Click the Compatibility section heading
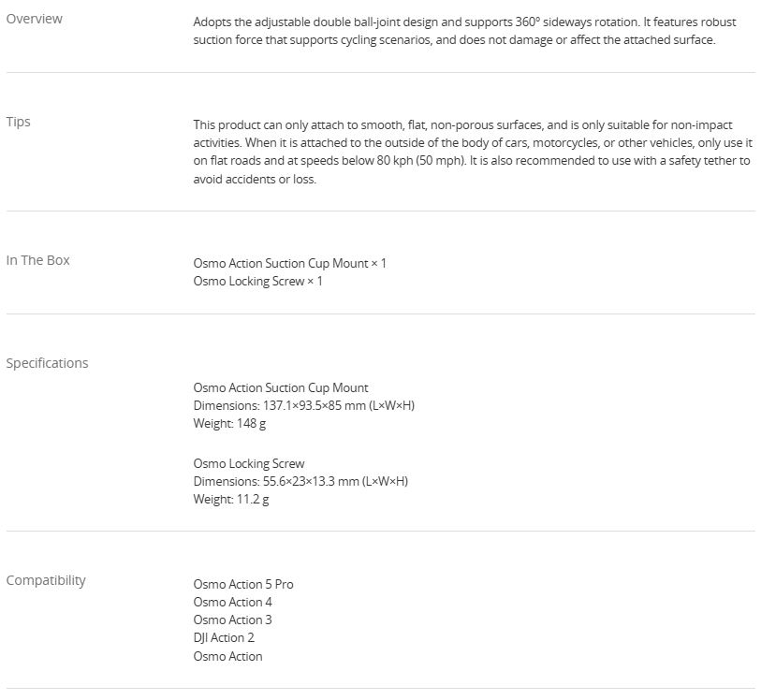Image resolution: width=776 pixels, height=700 pixels. tap(46, 580)
